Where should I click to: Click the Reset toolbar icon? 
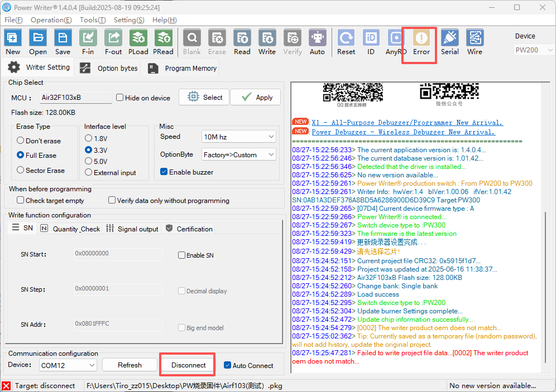(x=346, y=42)
